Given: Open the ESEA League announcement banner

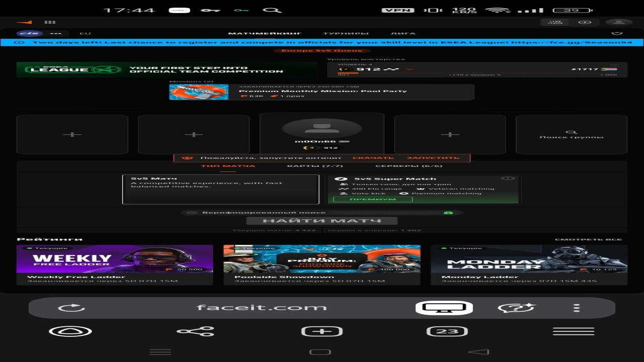Looking at the screenshot, I should click(x=322, y=43).
